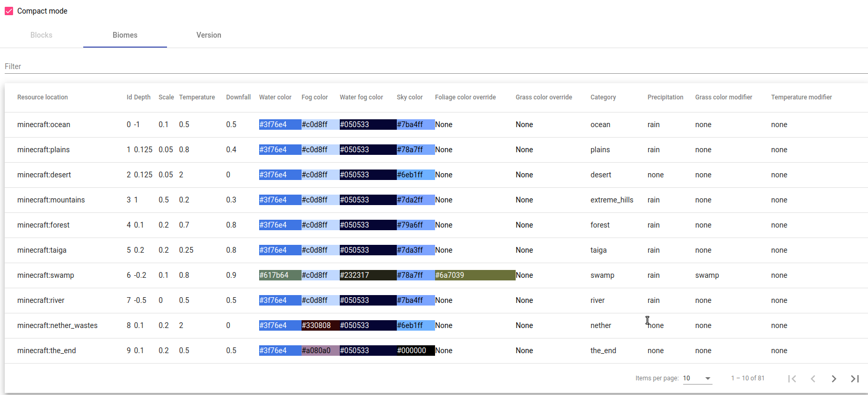Sort by Water color column header

(275, 97)
